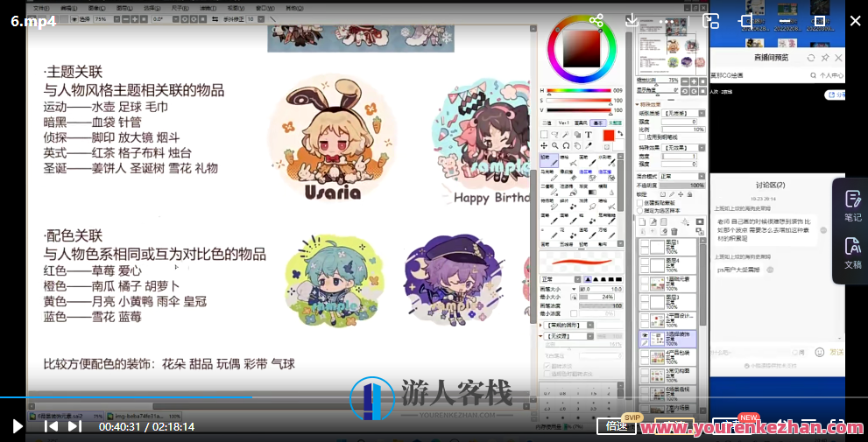Select the red foreground color swatch
The image size is (868, 442).
[x=609, y=135]
